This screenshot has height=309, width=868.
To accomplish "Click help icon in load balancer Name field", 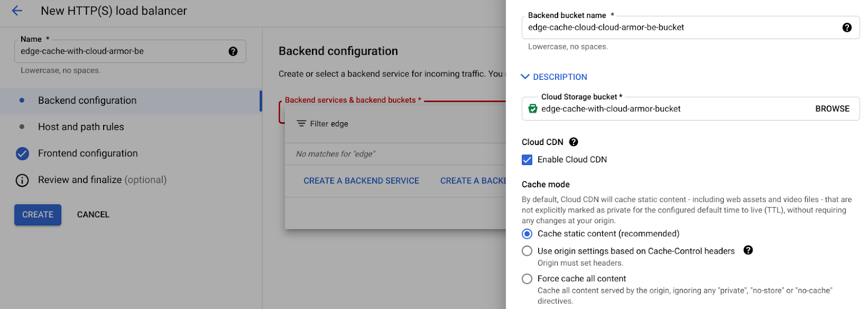I will (x=233, y=52).
